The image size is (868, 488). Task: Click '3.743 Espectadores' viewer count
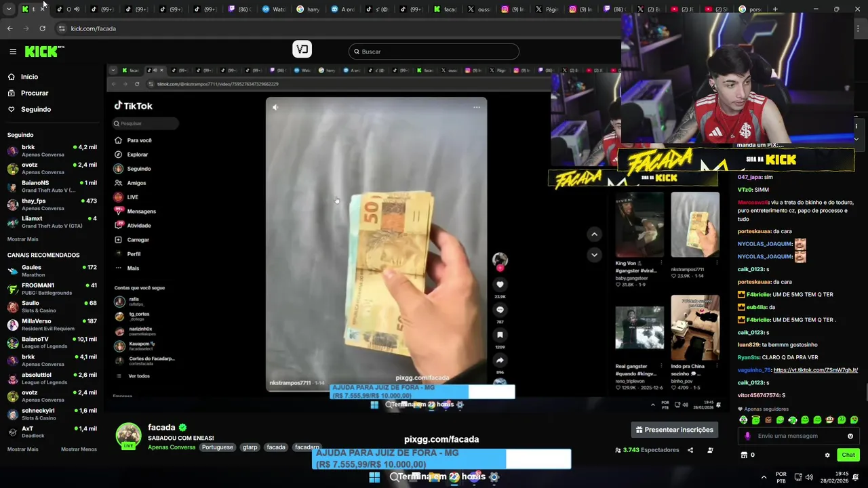647,450
